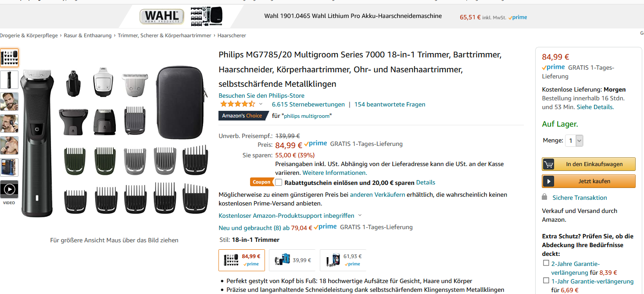The width and height of the screenshot is (644, 294).
Task: Click the WAHL logo in the top banner
Action: point(162,17)
